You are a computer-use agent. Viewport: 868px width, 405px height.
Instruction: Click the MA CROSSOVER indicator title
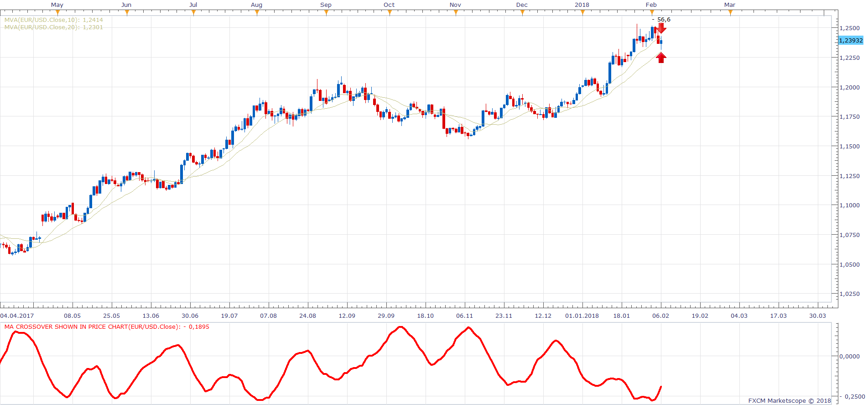coord(107,327)
